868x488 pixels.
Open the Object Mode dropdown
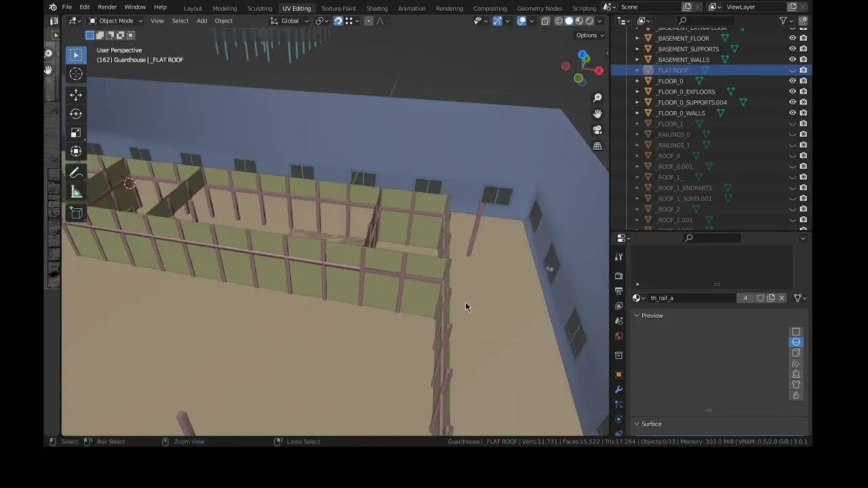pos(116,21)
